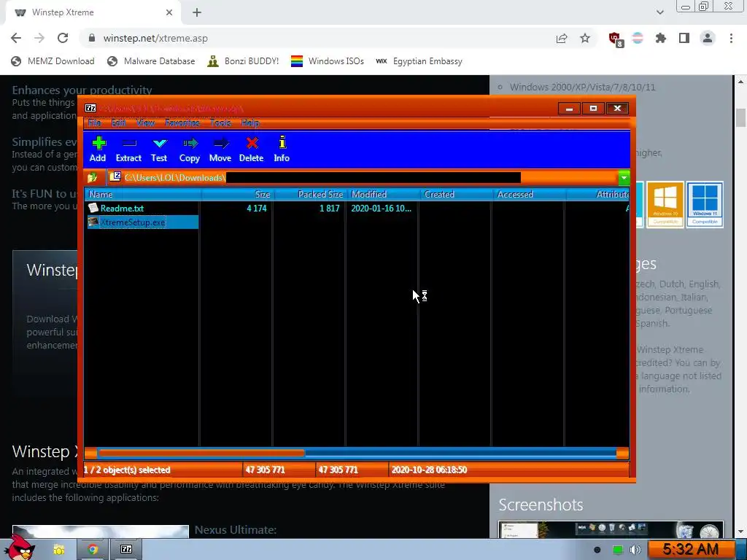Open the Help menu in 7-Zip
Viewport: 747px width, 560px height.
click(250, 122)
